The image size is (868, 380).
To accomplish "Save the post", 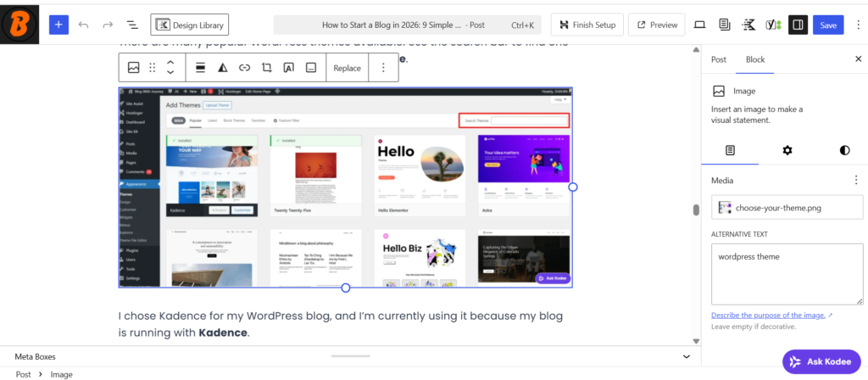I will point(828,25).
